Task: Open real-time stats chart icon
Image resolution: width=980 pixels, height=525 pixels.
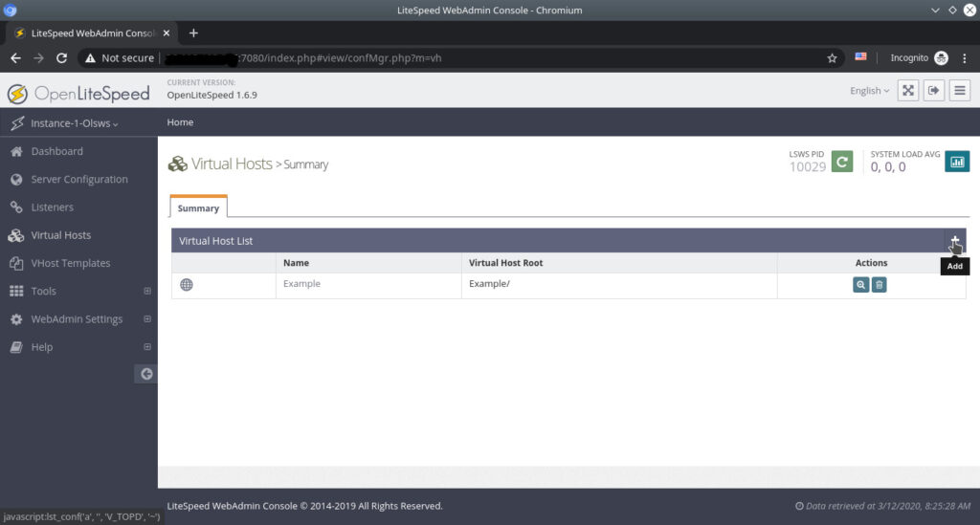Action: (957, 162)
